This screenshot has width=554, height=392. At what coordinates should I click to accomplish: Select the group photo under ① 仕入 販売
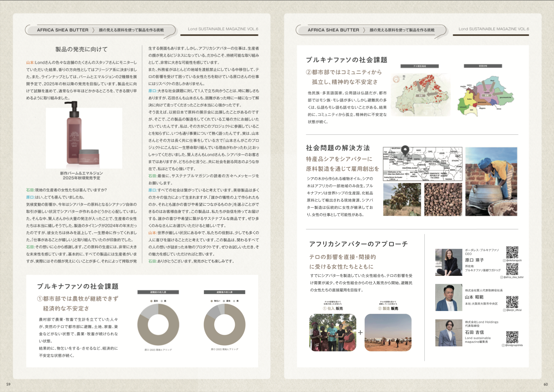(333, 333)
